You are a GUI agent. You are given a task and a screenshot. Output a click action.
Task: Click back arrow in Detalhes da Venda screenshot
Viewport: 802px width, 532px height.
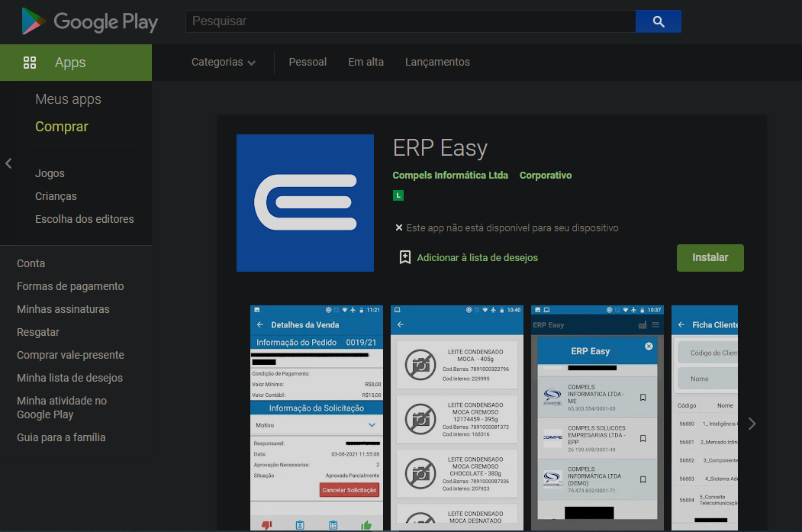tap(260, 325)
